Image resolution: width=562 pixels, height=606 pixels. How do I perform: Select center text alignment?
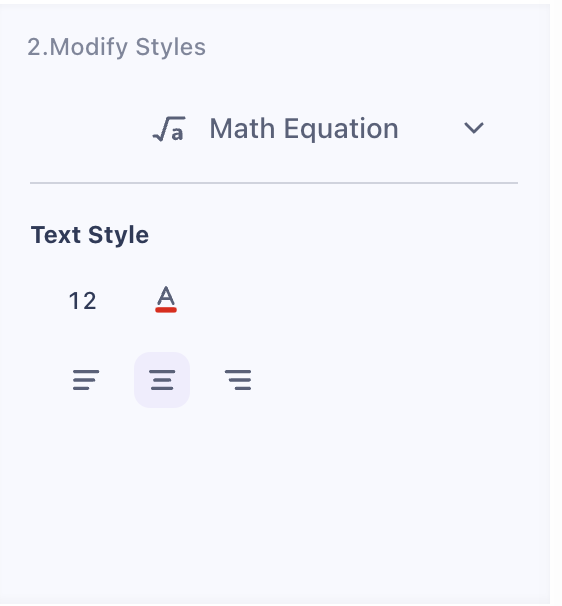point(162,380)
